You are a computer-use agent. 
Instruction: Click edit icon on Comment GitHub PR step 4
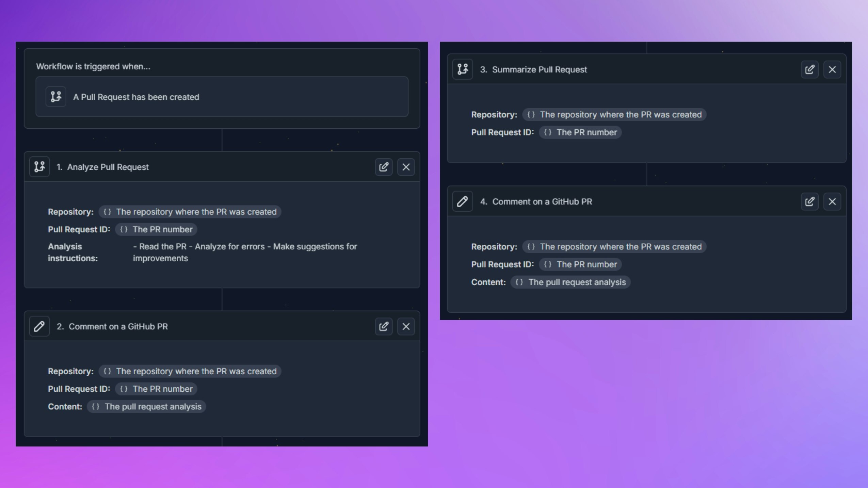(x=809, y=201)
